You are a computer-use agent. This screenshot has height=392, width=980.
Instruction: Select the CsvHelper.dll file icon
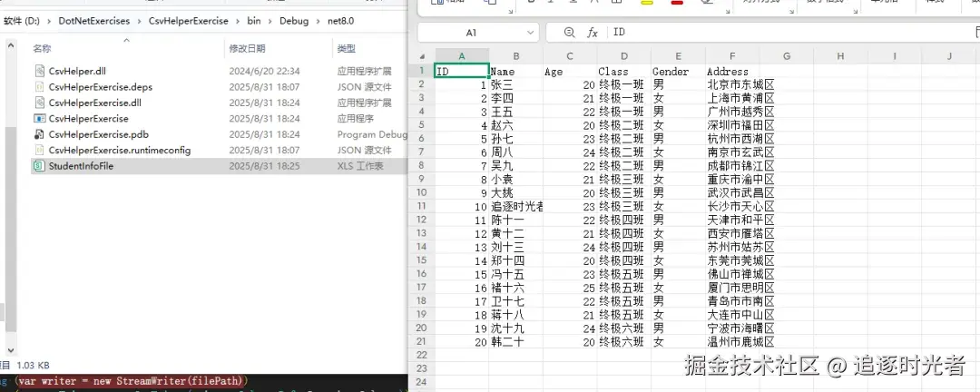point(39,72)
